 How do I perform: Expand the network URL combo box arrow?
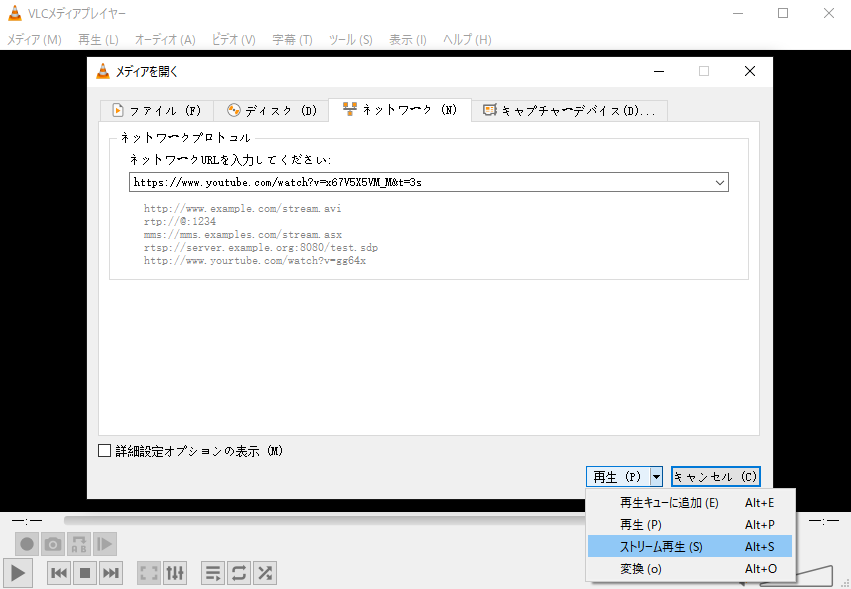[719, 183]
